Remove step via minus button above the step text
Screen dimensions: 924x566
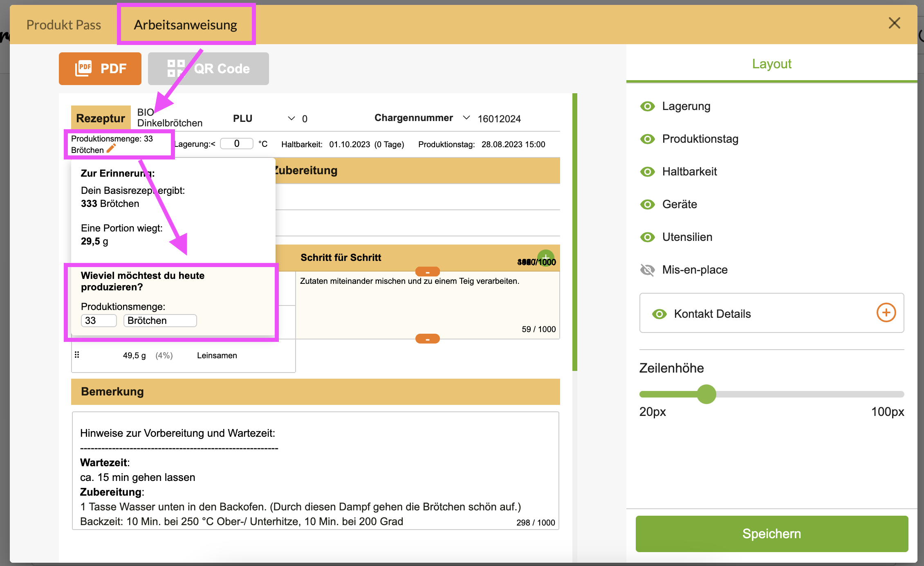click(427, 272)
